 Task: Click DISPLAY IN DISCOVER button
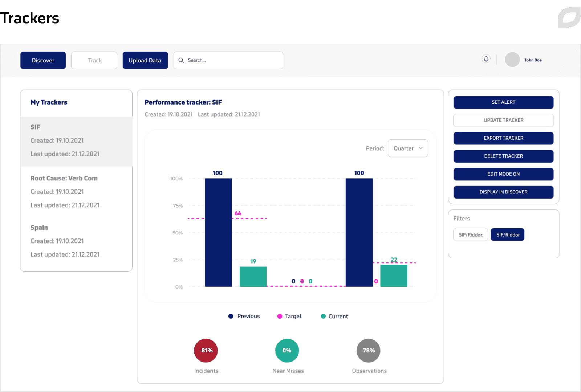point(503,192)
